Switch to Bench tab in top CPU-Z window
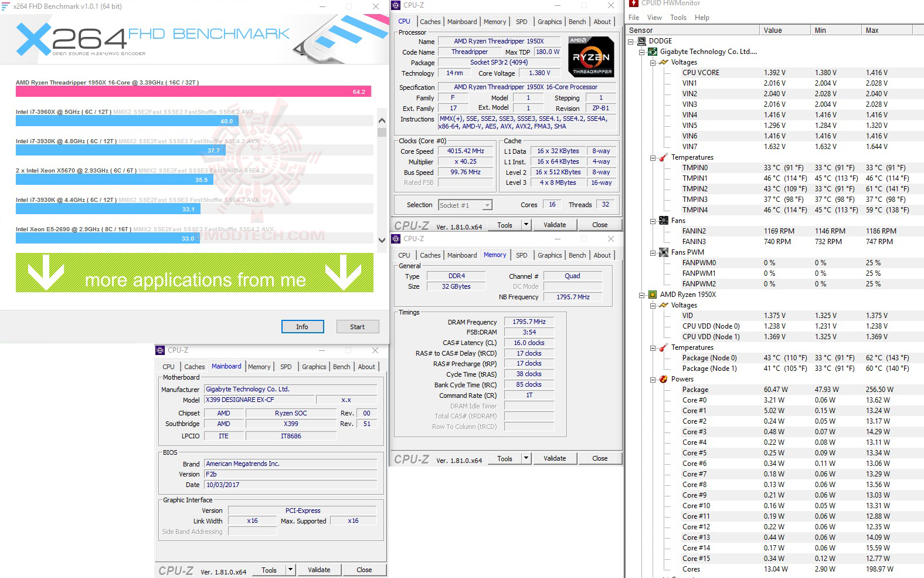This screenshot has height=578, width=924. click(577, 22)
